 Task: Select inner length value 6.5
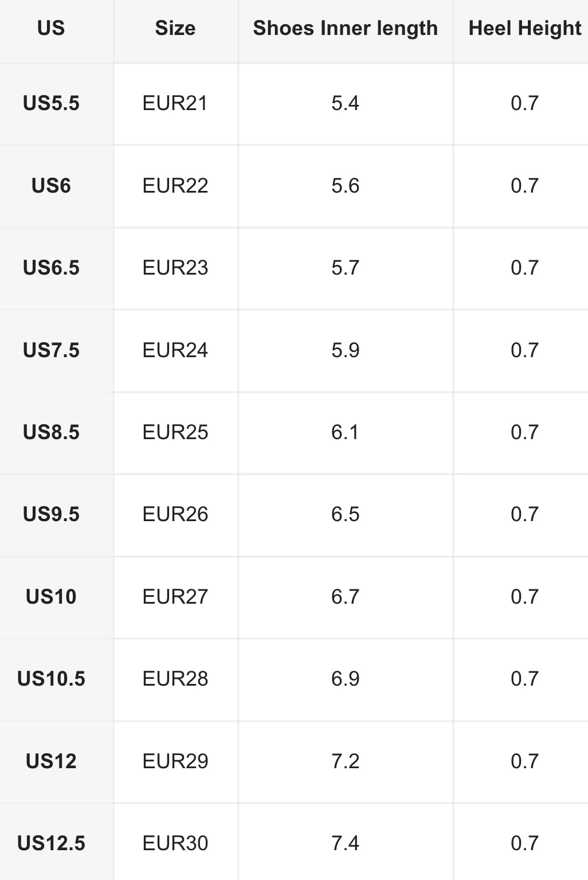coord(345,514)
